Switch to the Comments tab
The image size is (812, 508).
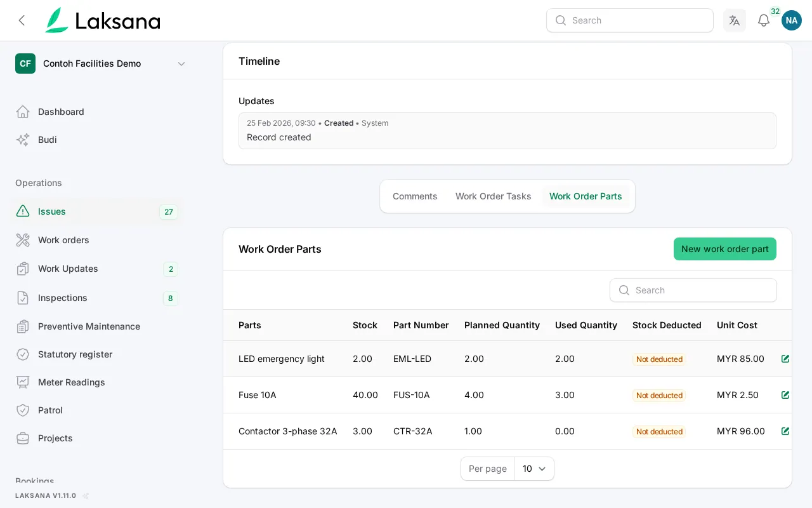415,196
